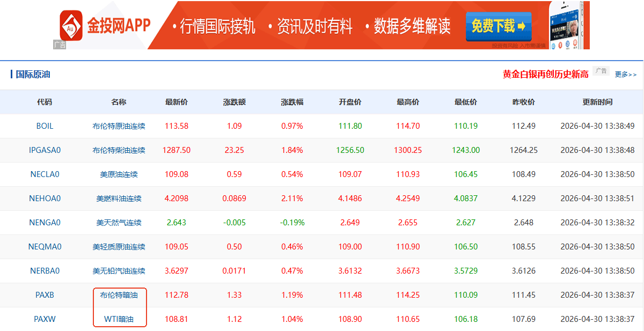
Task: Click the -0.19% change for NENGA0
Action: [x=292, y=223]
